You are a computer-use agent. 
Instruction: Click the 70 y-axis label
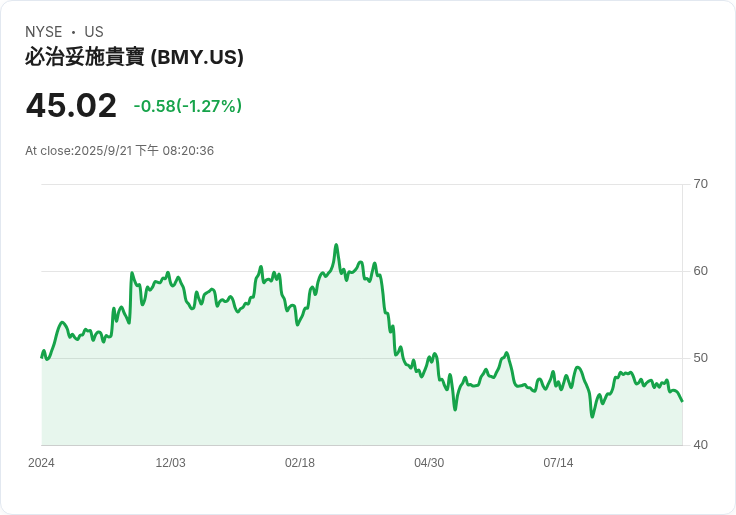[x=700, y=184]
